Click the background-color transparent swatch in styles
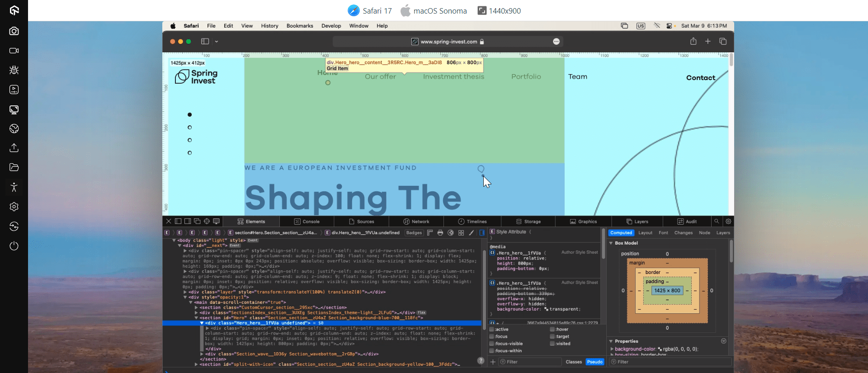Image resolution: width=868 pixels, height=373 pixels. 546,309
